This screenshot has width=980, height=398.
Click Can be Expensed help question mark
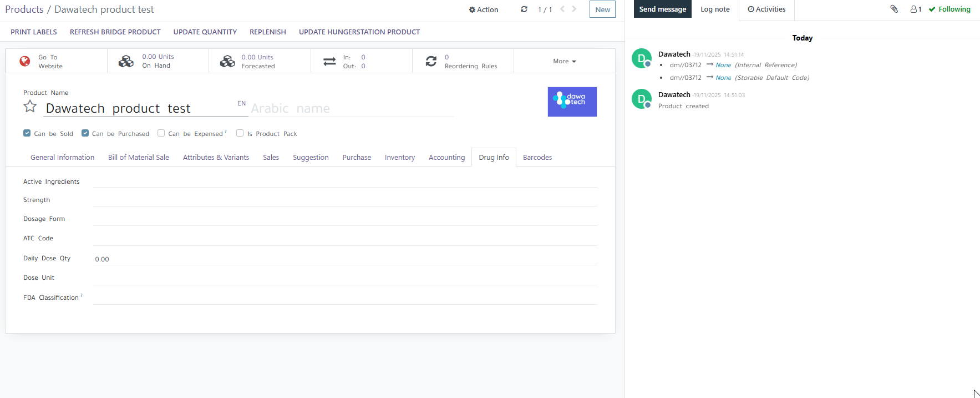point(226,132)
